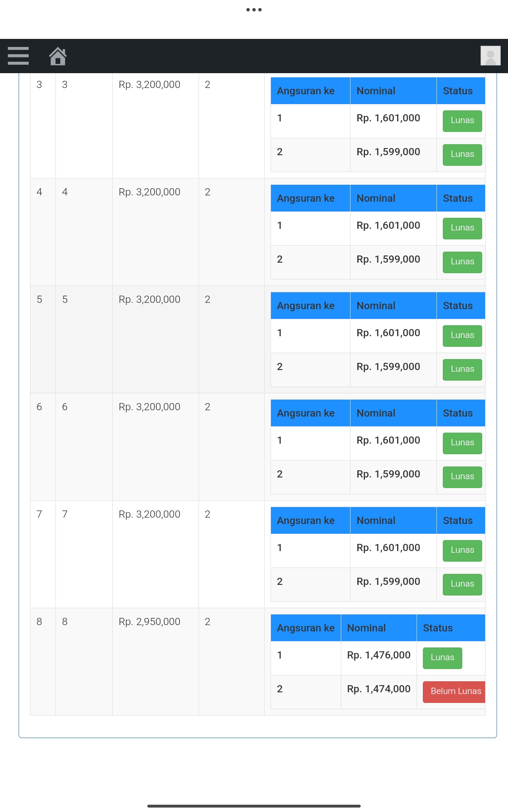Click Lunas for row 7 installment 2

click(462, 584)
